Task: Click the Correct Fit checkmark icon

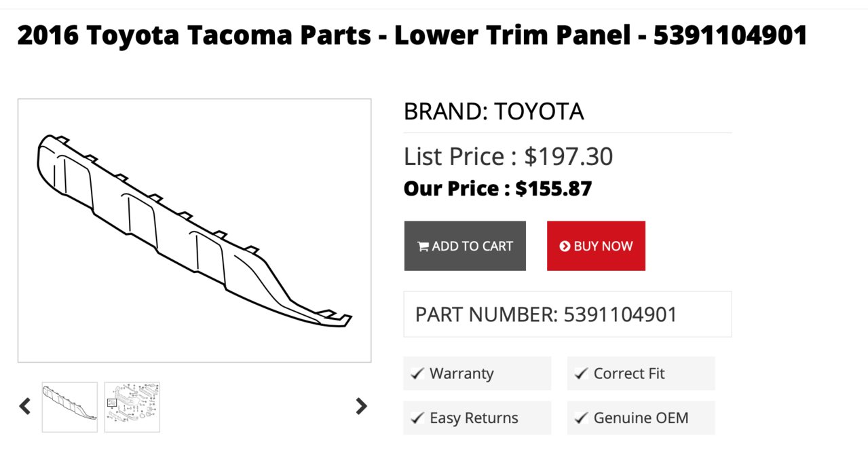Action: pyautogui.click(x=581, y=373)
